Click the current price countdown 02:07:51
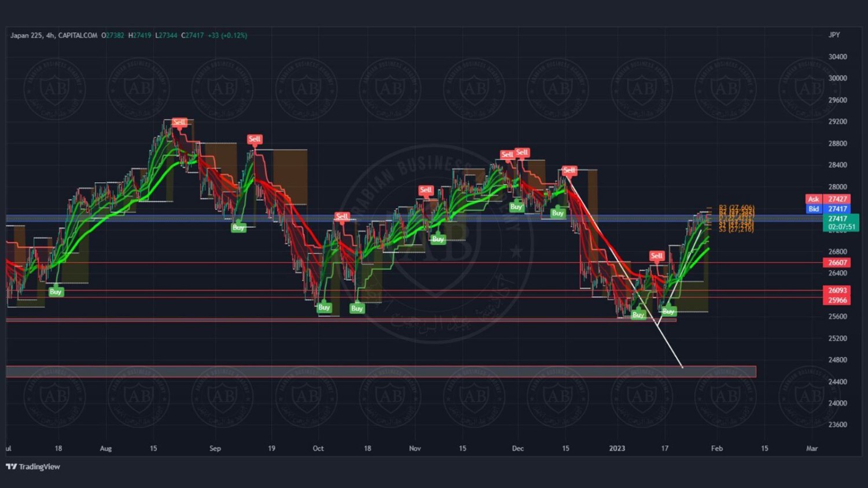The image size is (868, 488). click(841, 227)
